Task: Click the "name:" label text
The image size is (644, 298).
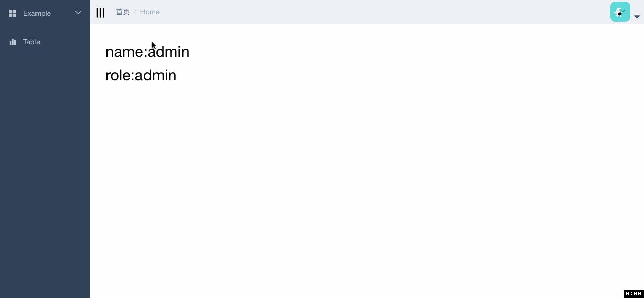Action: coord(126,52)
